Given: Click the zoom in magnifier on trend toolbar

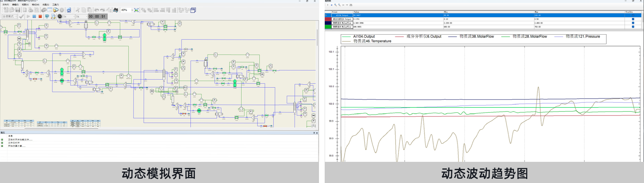Looking at the screenshot, I should click(x=335, y=5).
